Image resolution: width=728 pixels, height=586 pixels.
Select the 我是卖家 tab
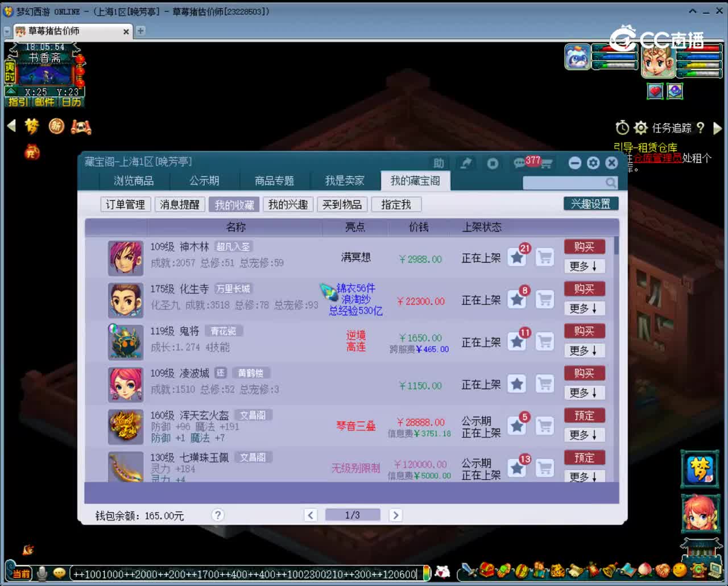[x=345, y=181]
